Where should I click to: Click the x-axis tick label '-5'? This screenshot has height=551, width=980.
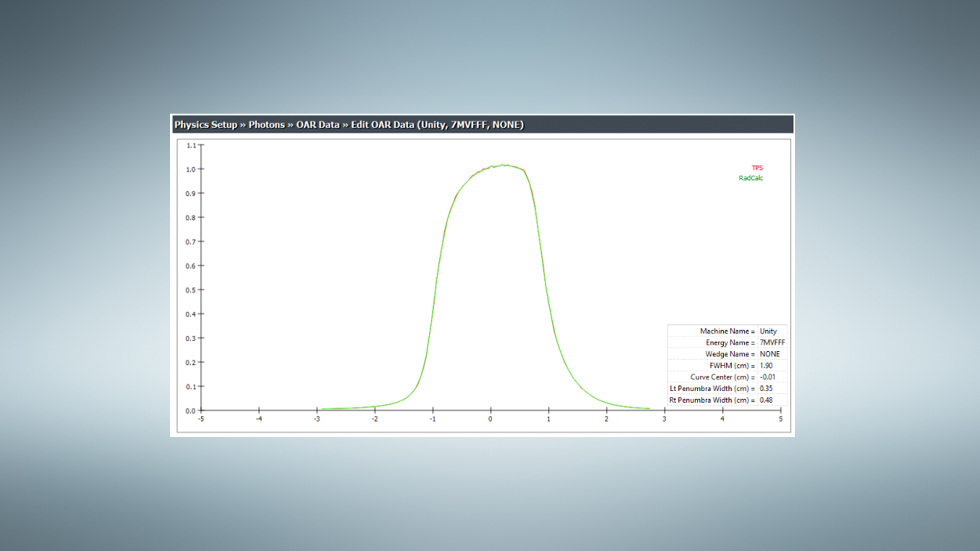click(x=201, y=419)
